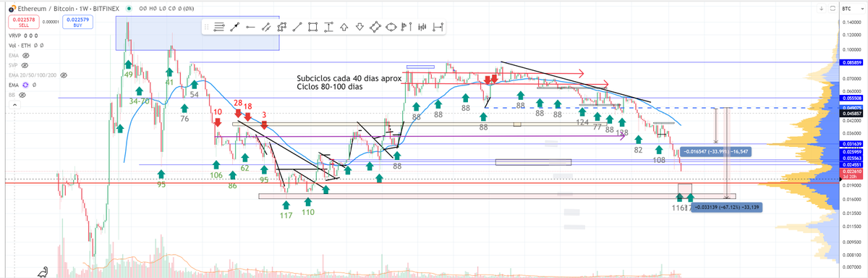Click the square fullscreen icon top right

833,8
